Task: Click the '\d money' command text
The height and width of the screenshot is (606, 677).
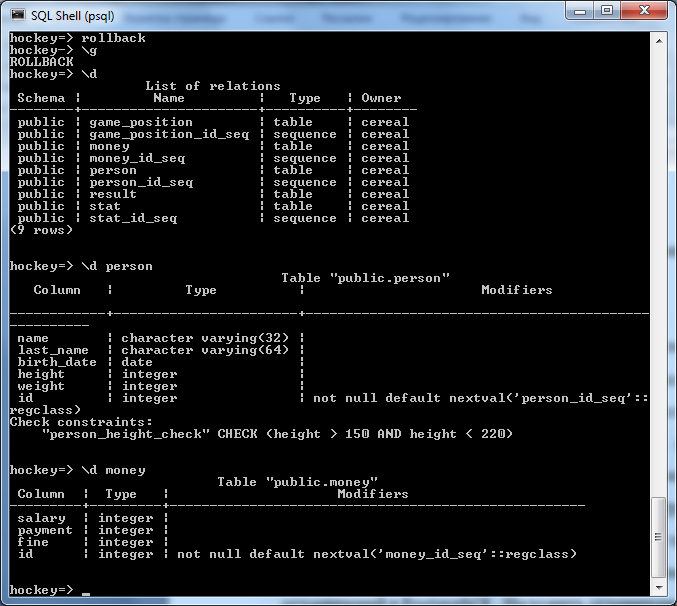Action: tap(114, 470)
